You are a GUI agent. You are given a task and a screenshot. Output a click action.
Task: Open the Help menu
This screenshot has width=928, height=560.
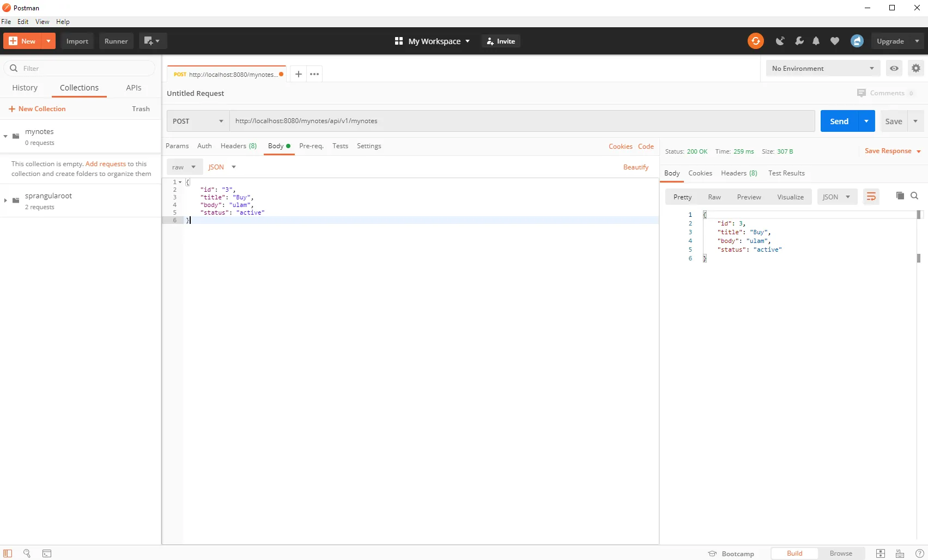(63, 22)
